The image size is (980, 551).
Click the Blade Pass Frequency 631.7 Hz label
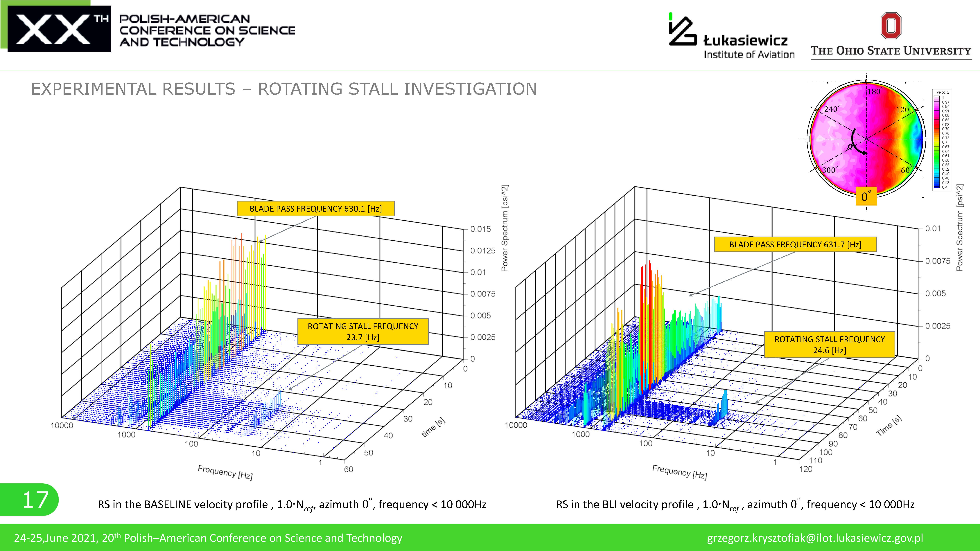pos(795,244)
